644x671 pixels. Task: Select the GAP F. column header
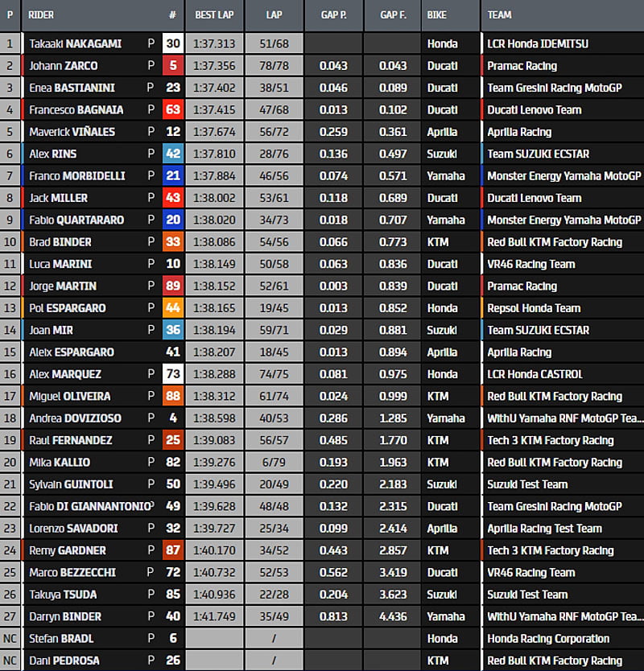click(391, 15)
